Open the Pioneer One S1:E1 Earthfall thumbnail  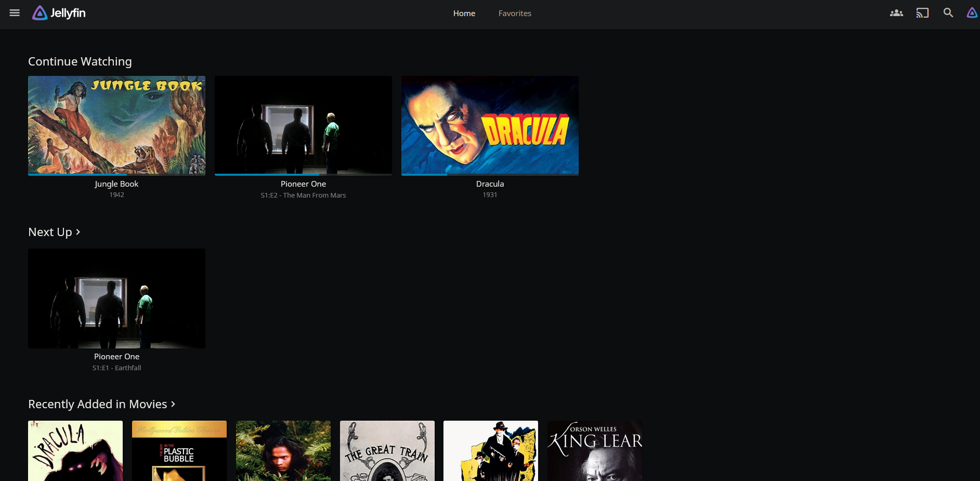coord(116,298)
